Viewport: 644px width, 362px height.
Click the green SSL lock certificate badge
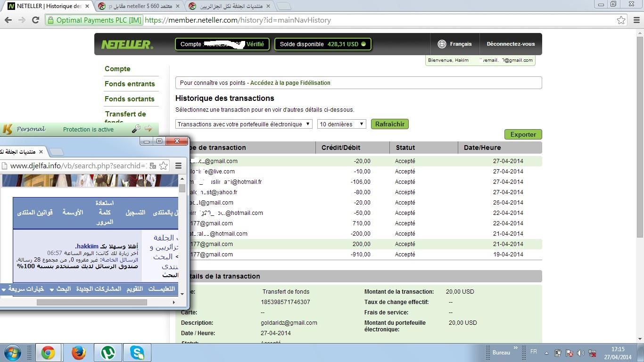(x=94, y=20)
